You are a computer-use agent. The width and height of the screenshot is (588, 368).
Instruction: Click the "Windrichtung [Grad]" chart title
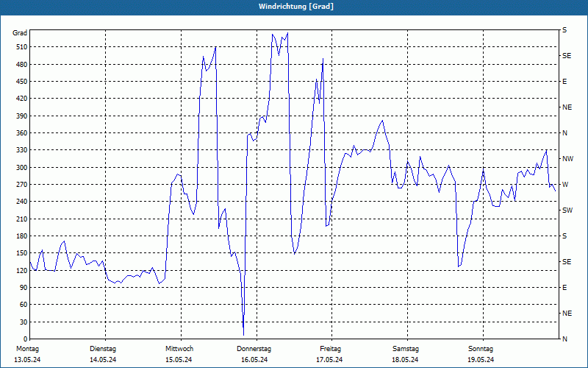coord(296,7)
